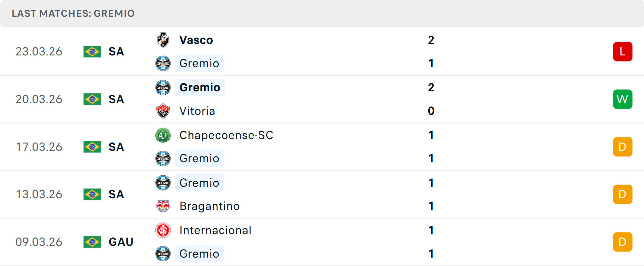The height and width of the screenshot is (266, 644).
Task: Select the SA competition label
Action: (116, 51)
